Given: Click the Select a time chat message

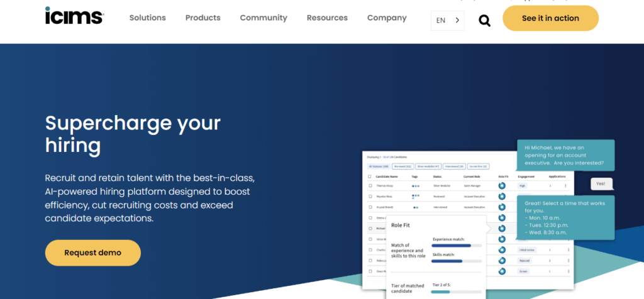Looking at the screenshot, I should 565,217.
